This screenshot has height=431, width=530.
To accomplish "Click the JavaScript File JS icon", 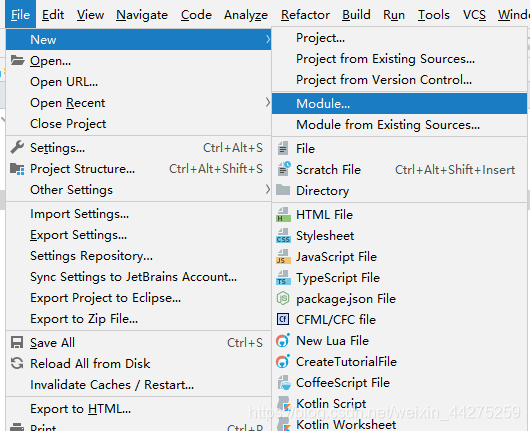I will pyautogui.click(x=283, y=257).
